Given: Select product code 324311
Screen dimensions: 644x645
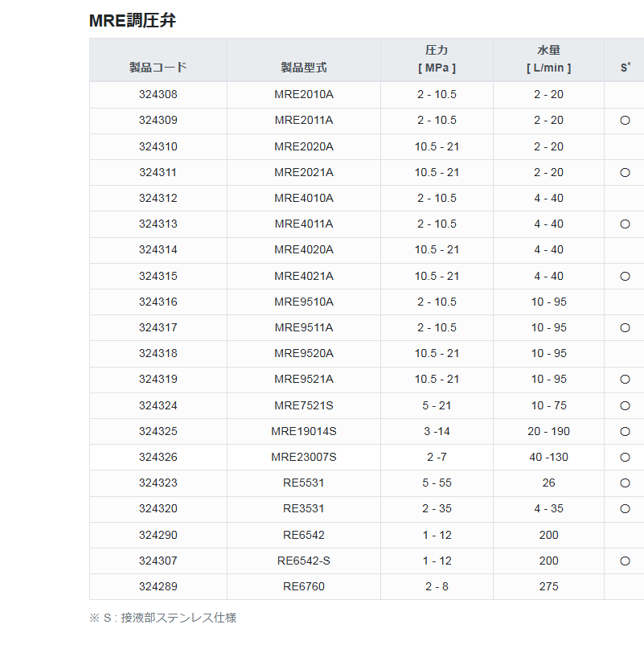Looking at the screenshot, I should [158, 173].
